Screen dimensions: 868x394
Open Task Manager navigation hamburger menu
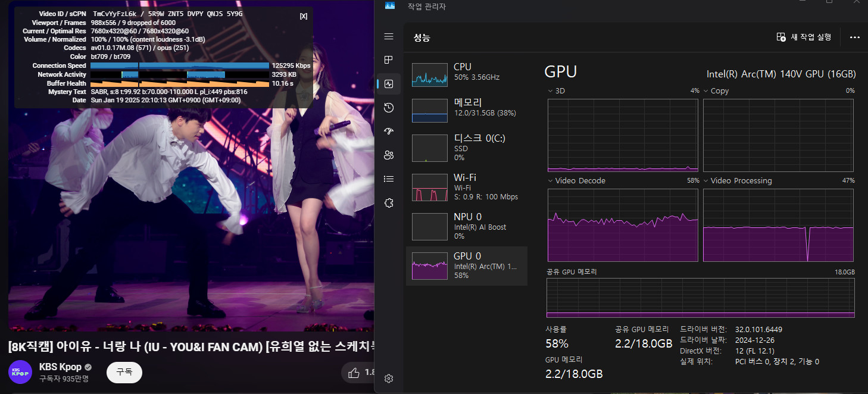(389, 37)
